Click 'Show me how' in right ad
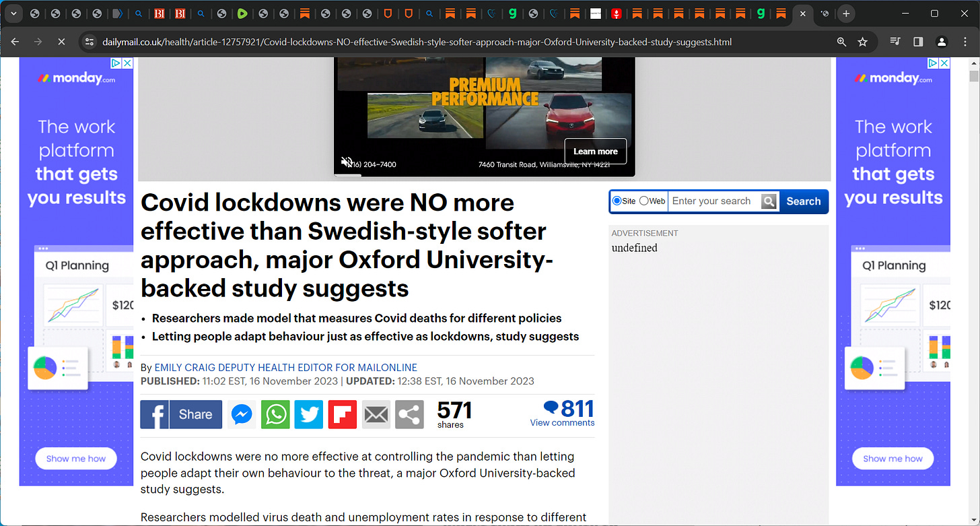The image size is (980, 526). tap(893, 459)
